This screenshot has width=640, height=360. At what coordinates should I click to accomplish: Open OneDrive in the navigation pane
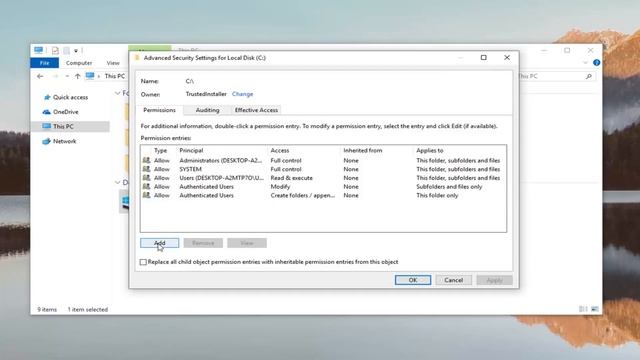point(66,112)
